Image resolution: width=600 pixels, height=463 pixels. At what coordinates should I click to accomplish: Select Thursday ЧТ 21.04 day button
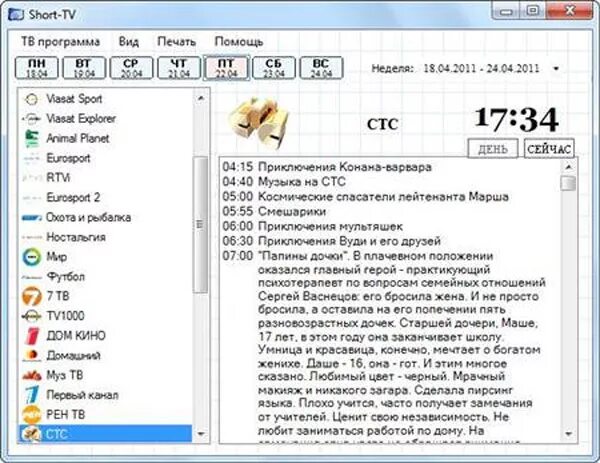(x=179, y=68)
